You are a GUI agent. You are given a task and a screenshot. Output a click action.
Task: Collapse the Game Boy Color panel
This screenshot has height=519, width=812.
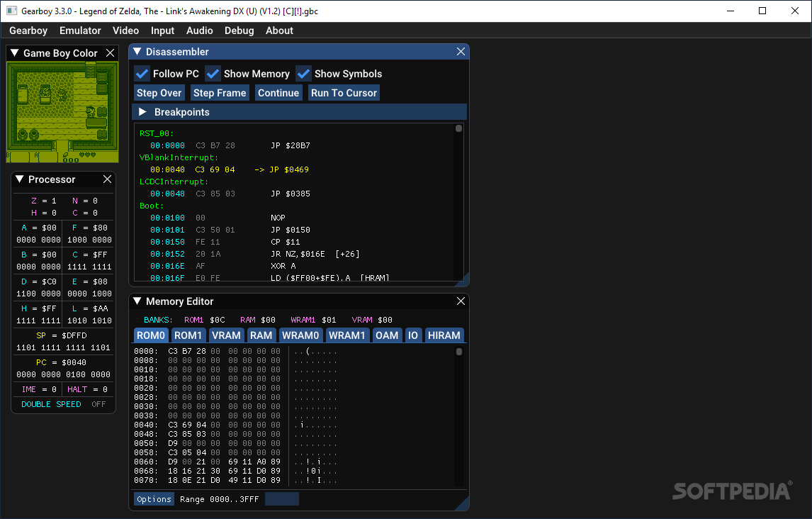point(14,53)
